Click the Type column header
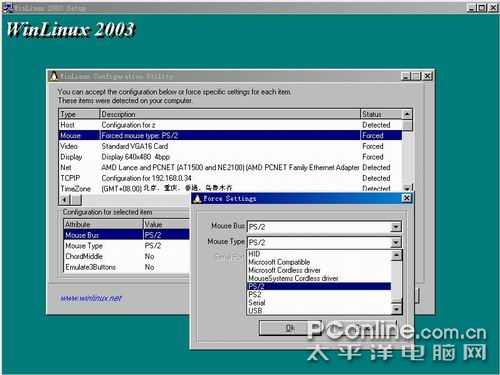 coord(79,114)
